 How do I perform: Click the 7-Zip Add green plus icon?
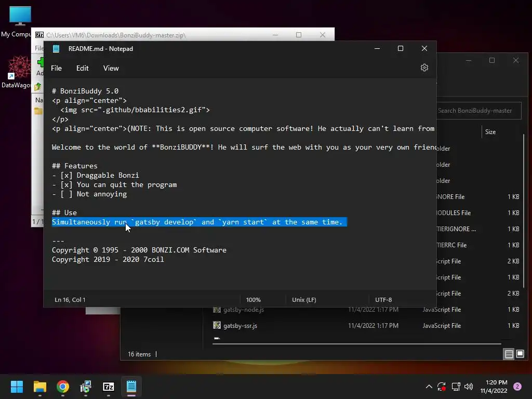(41, 62)
